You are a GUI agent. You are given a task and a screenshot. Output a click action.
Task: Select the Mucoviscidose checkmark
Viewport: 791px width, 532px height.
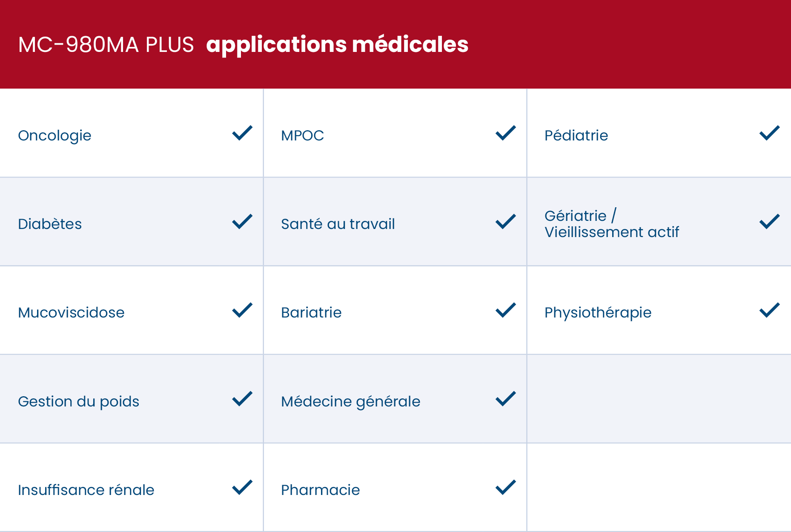click(242, 310)
